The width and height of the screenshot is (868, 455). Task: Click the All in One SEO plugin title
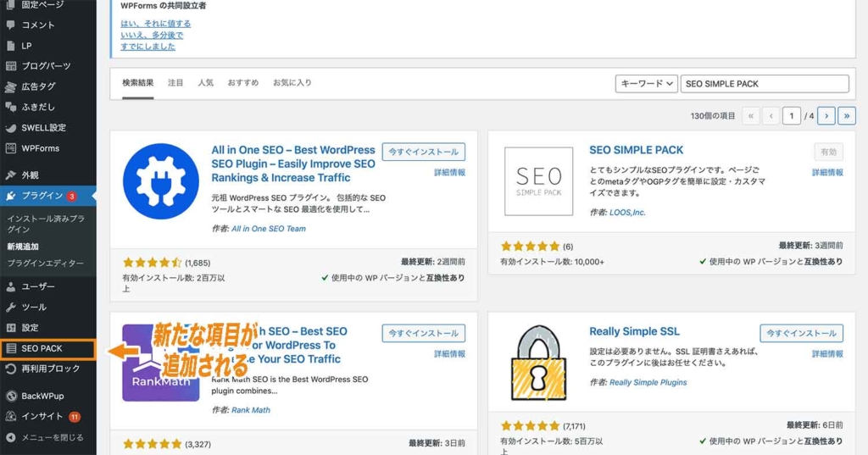293,164
